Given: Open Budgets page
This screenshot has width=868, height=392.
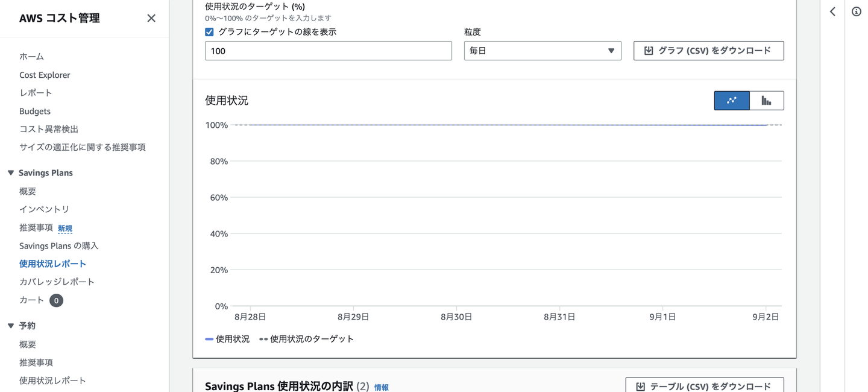Looking at the screenshot, I should [35, 111].
